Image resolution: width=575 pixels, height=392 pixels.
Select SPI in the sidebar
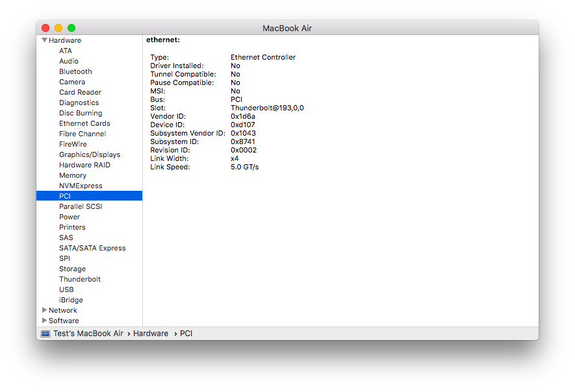pos(64,258)
